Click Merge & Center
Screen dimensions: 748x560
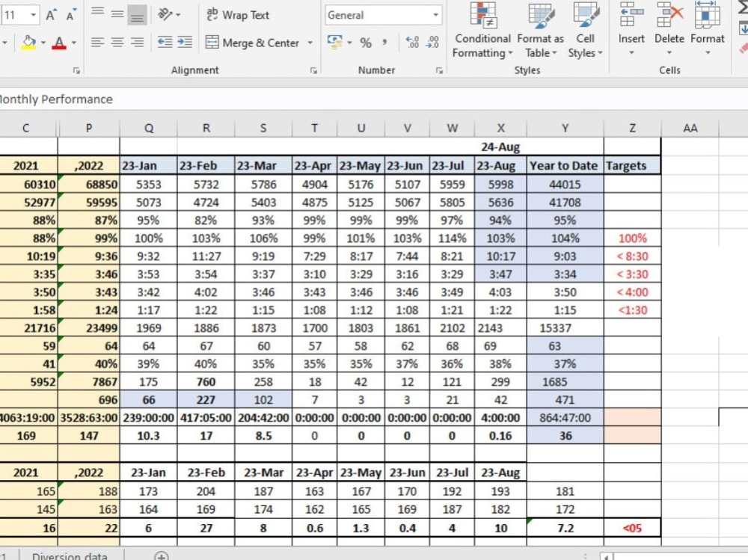252,43
